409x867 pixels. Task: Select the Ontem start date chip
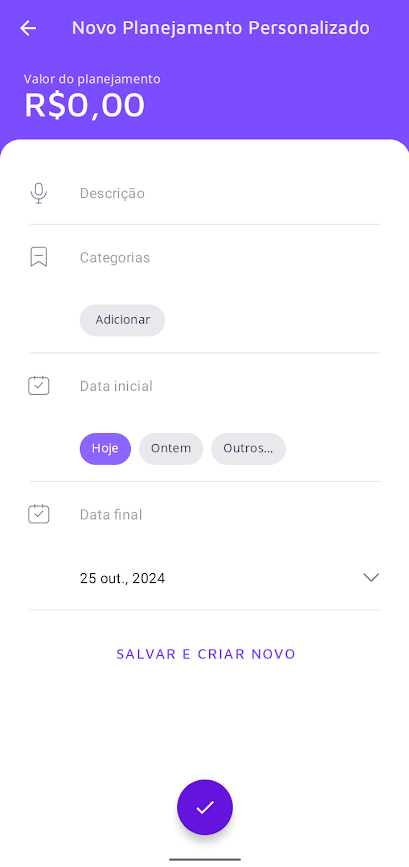(171, 448)
